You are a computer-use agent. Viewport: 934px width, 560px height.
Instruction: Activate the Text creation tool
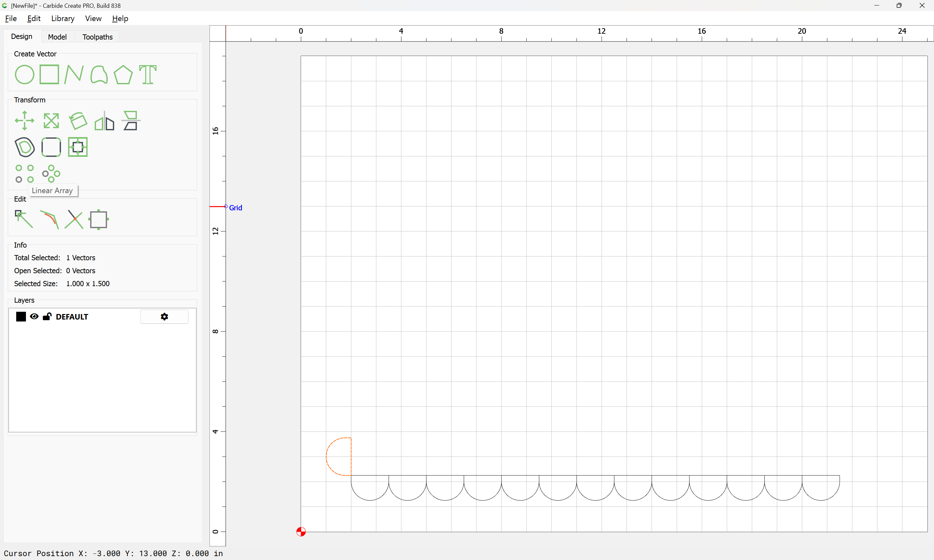(148, 74)
